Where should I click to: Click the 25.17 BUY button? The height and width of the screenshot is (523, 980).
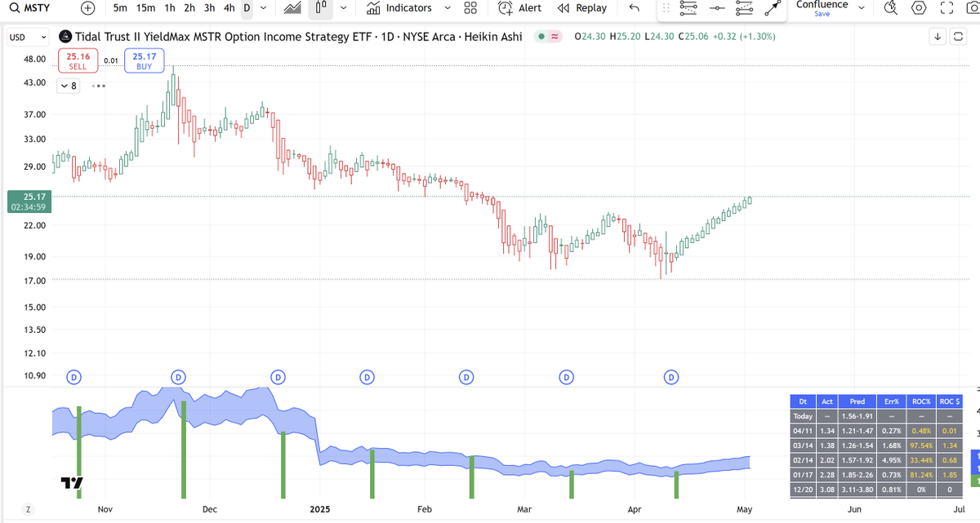[145, 60]
